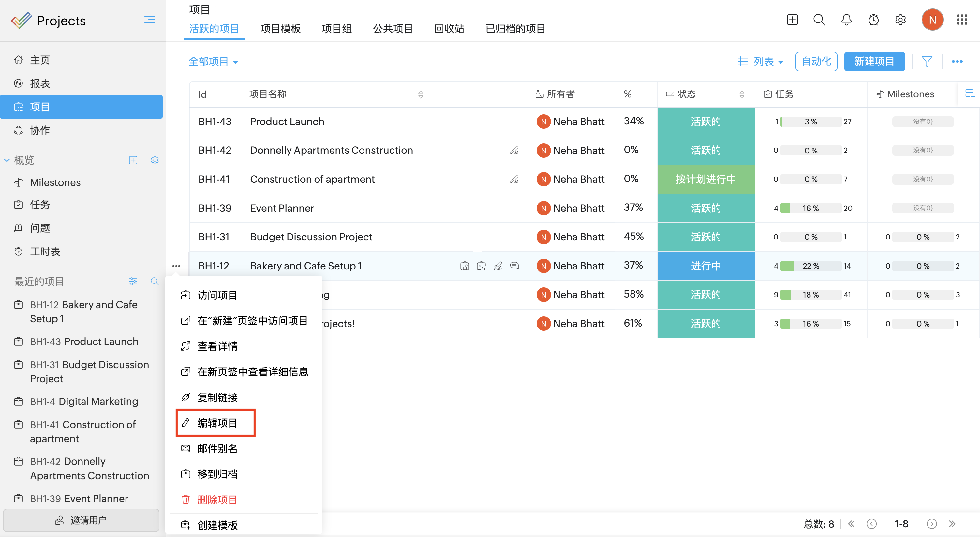The height and width of the screenshot is (537, 980).
Task: Click the 新建项目 button
Action: [874, 62]
